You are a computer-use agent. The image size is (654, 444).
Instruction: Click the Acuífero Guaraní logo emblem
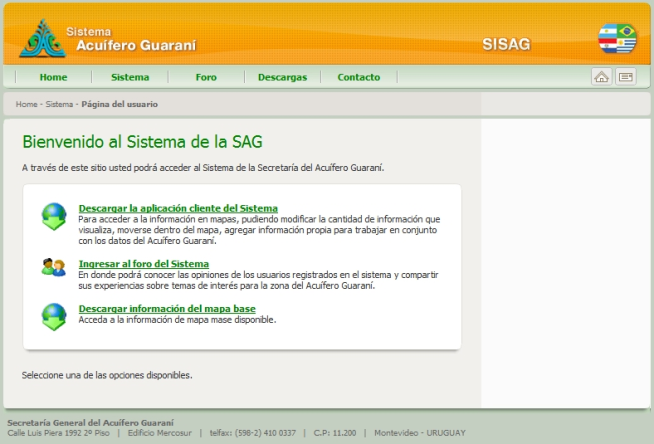click(42, 39)
